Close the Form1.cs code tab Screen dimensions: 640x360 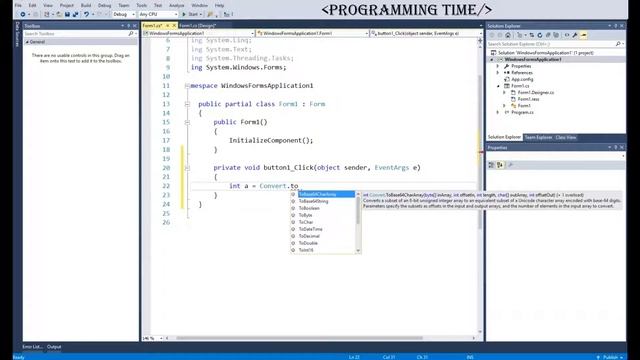click(x=174, y=25)
